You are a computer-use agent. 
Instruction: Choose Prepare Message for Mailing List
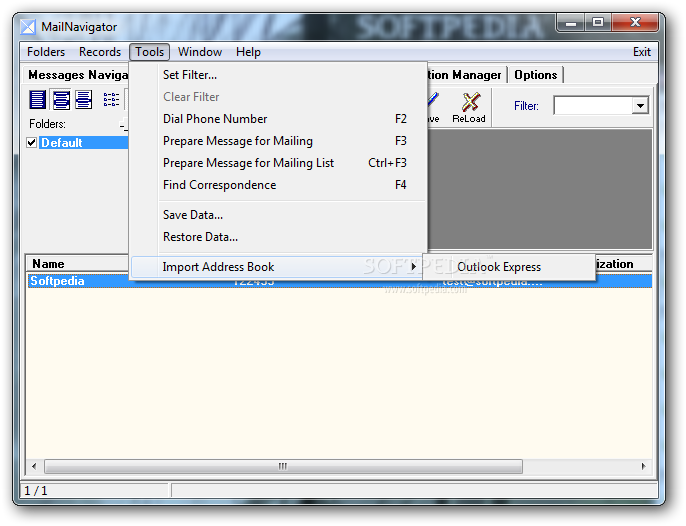[x=278, y=163]
